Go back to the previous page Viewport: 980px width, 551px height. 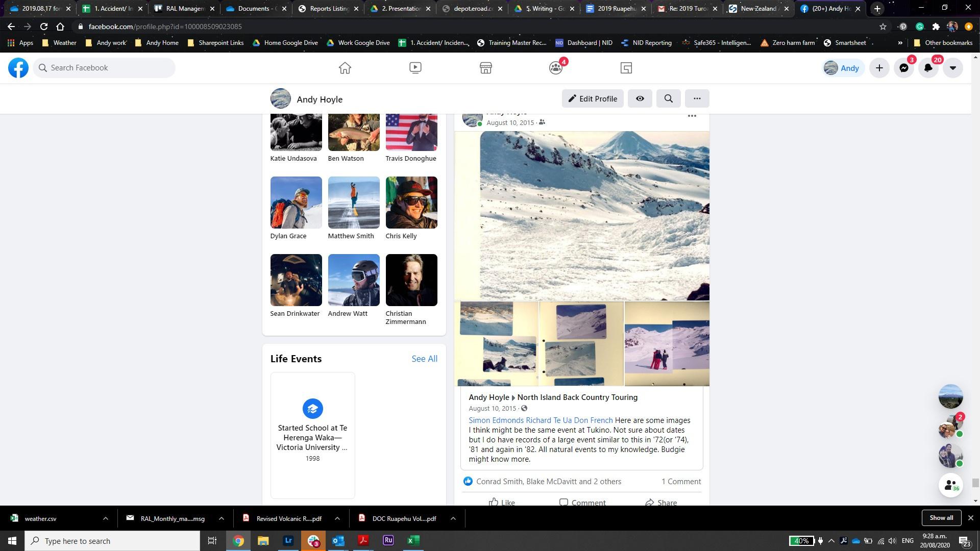coord(11,27)
